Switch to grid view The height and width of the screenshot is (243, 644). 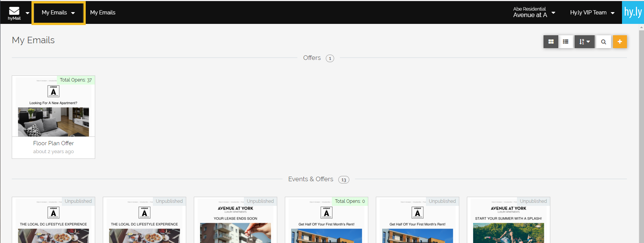click(551, 42)
